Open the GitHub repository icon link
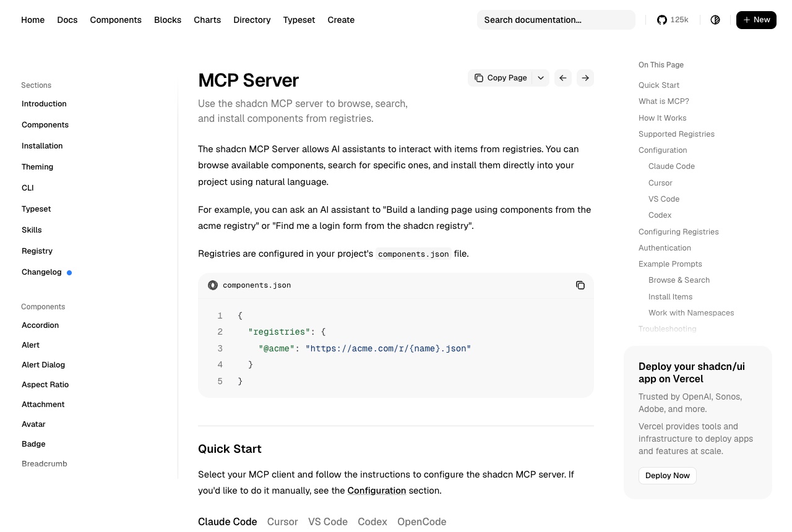 (x=662, y=20)
